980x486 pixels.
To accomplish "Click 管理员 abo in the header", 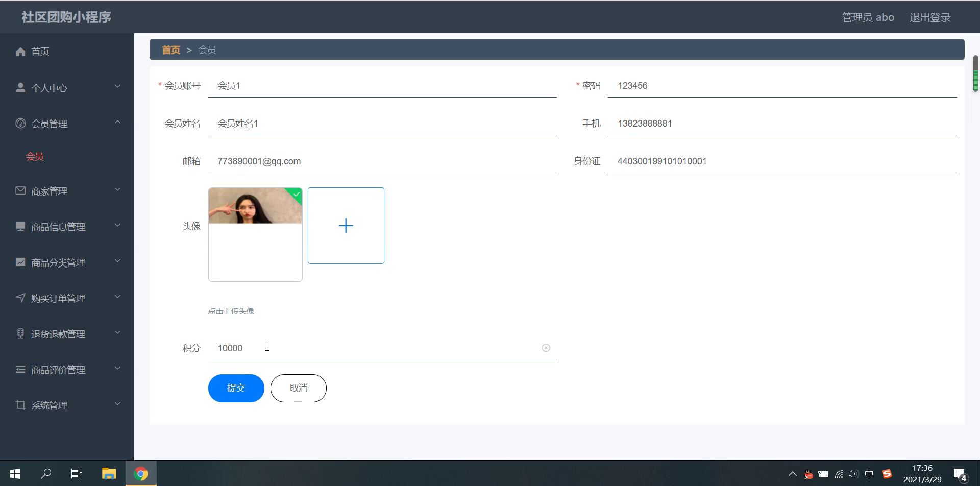I will click(x=868, y=17).
